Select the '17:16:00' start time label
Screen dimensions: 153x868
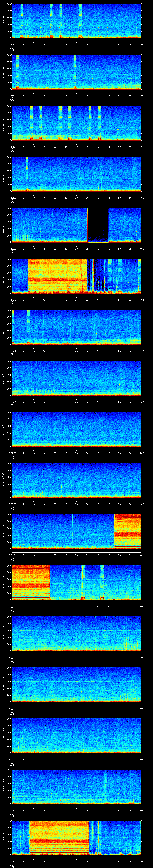[12, 147]
